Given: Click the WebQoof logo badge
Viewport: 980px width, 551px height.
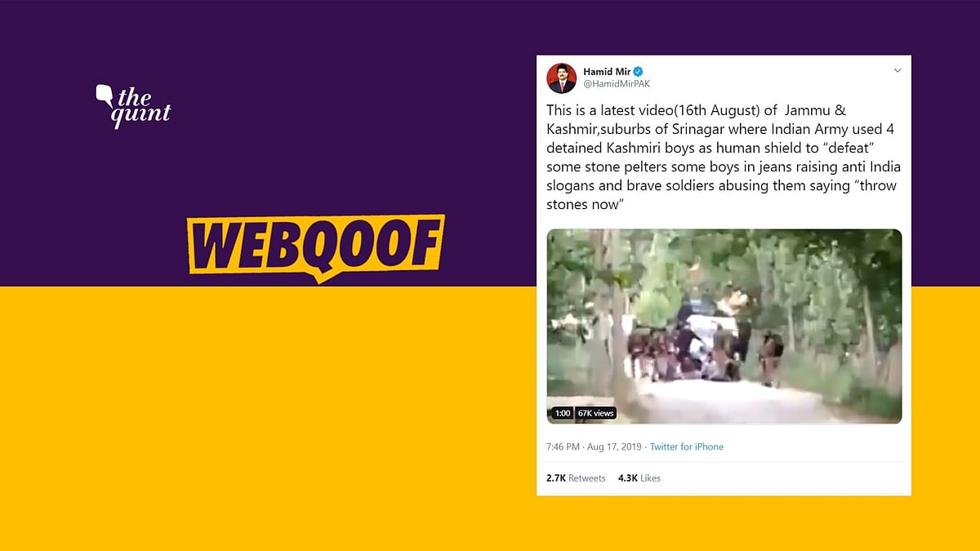Looking at the screenshot, I should [x=316, y=245].
